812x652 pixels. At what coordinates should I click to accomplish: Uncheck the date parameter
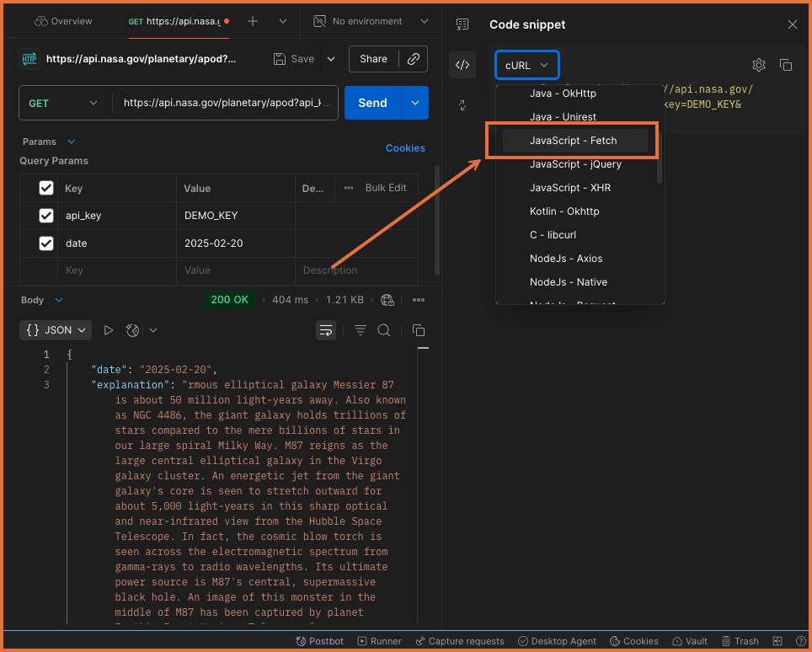[x=46, y=243]
